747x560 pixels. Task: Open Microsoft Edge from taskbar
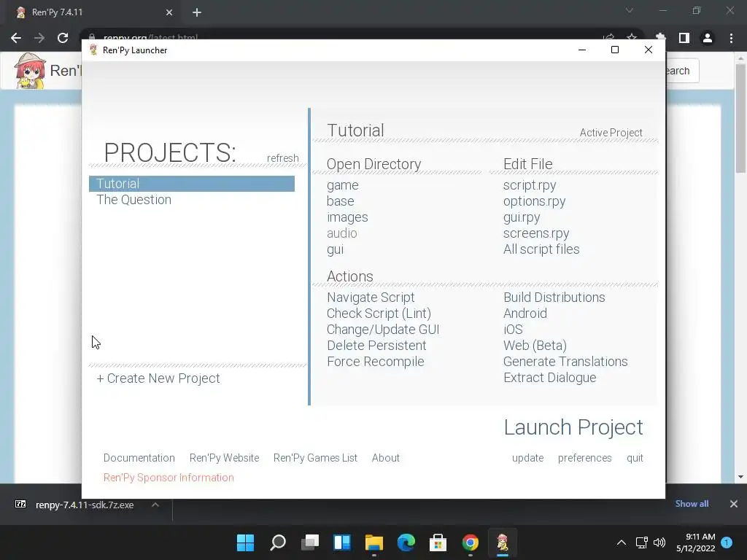pyautogui.click(x=406, y=542)
